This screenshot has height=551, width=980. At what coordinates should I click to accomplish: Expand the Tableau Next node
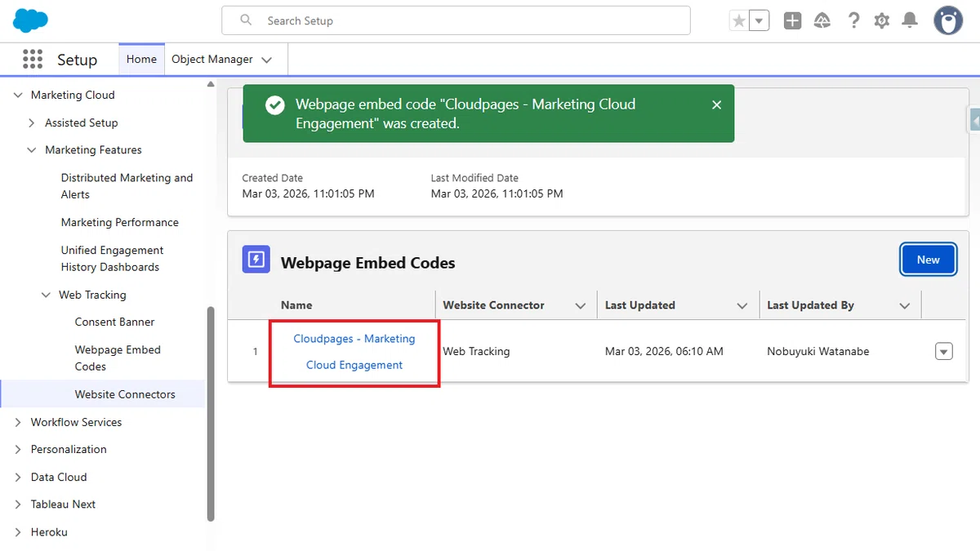pos(18,504)
